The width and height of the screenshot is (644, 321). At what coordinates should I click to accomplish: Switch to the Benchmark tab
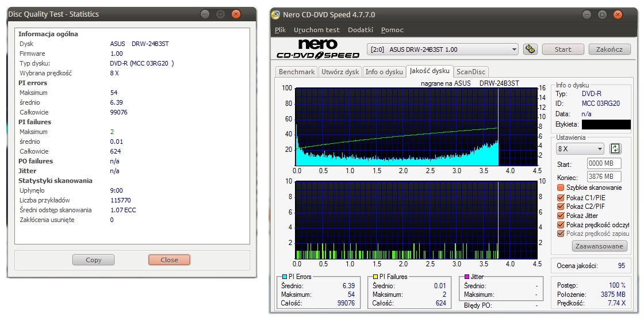coord(297,71)
